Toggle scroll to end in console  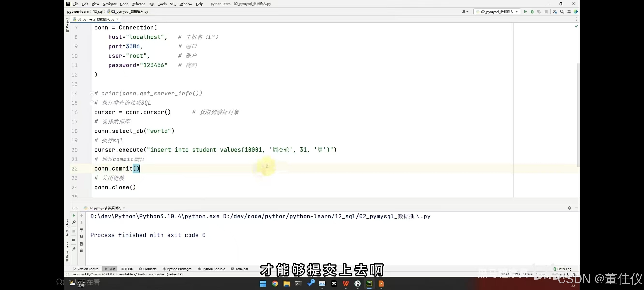click(x=81, y=237)
